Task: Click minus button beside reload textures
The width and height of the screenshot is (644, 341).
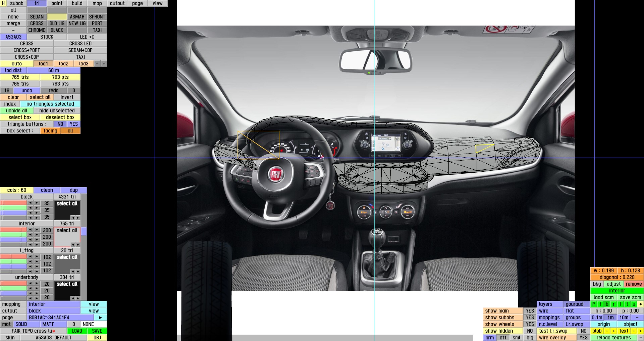Action: [x=641, y=338]
